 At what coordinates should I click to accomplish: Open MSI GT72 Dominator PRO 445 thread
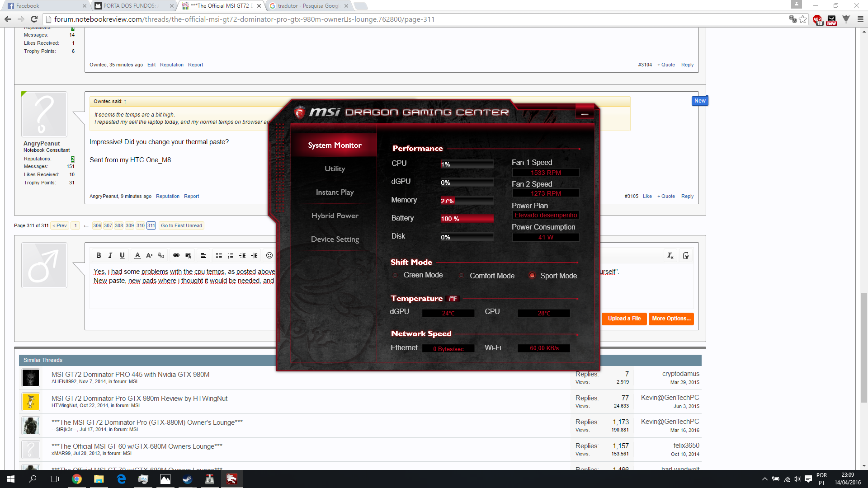pos(130,375)
